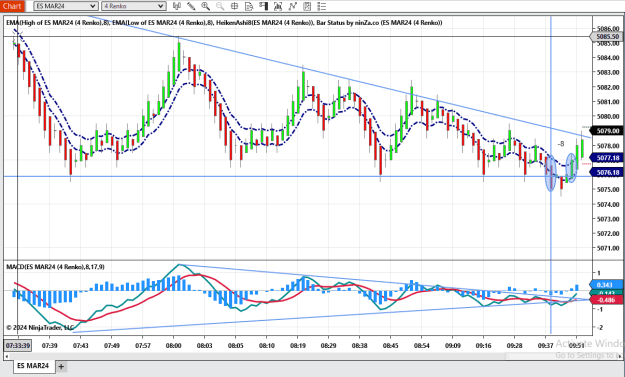Click the 5075.00 price axis label
Viewport: 625px width, 377px height.
tap(609, 190)
